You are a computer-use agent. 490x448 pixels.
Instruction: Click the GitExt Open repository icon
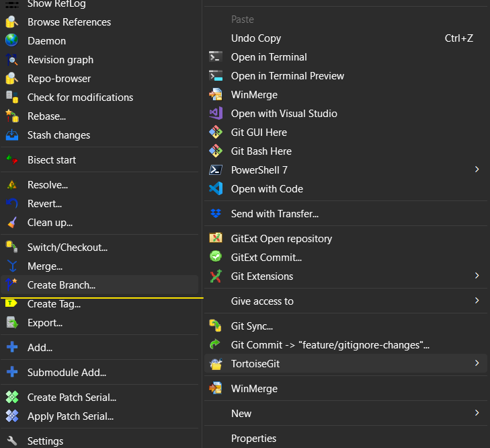pos(216,238)
